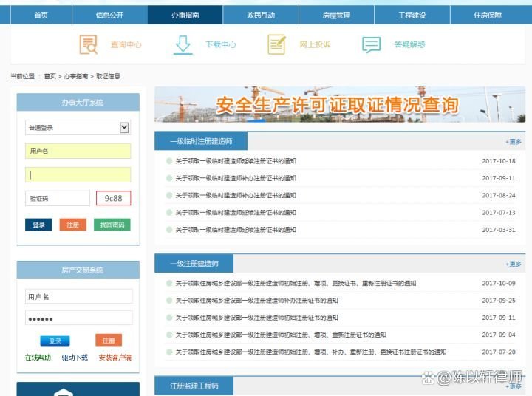The image size is (532, 396).
Task: Click 办事指南 in the breadcrumb
Action: click(x=75, y=76)
